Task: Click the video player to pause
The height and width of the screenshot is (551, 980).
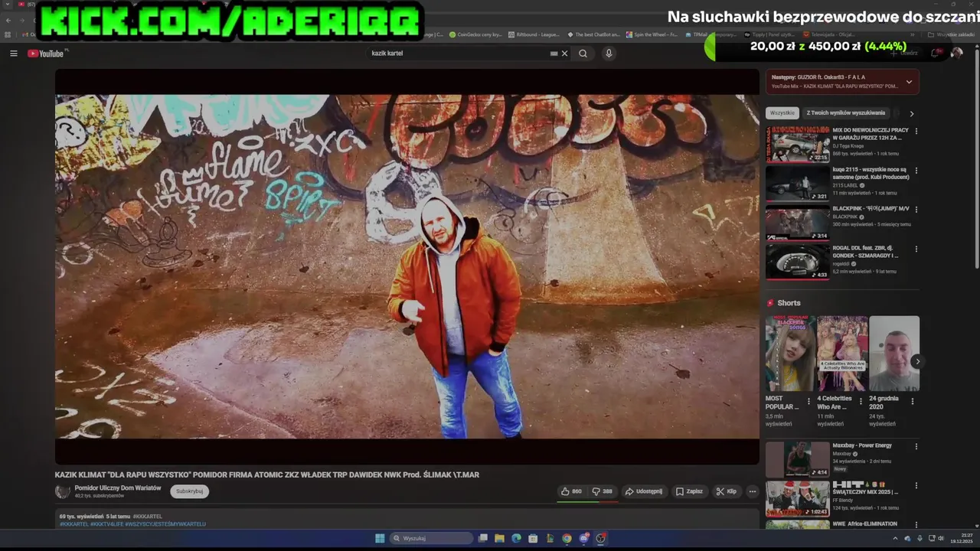Action: pos(407,266)
